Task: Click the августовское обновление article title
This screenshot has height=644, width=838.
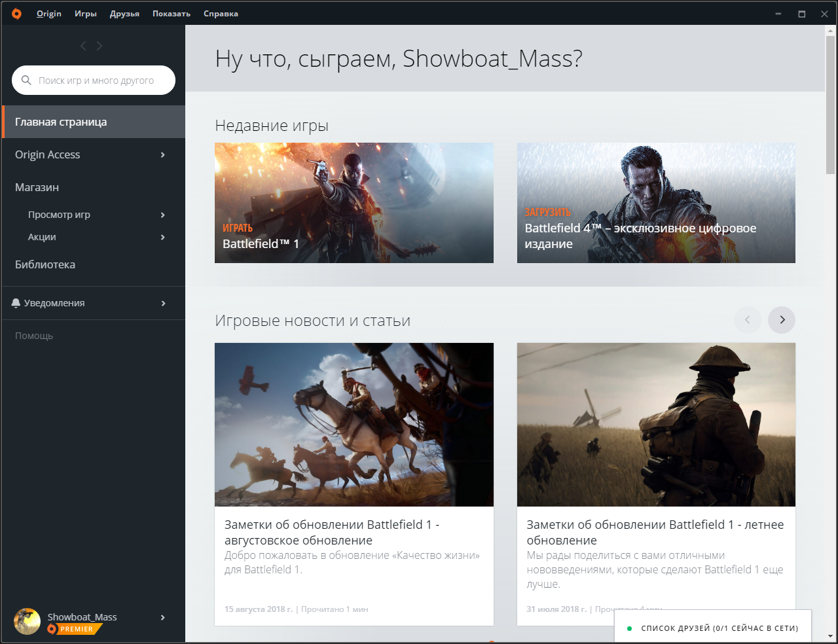Action: tap(332, 532)
